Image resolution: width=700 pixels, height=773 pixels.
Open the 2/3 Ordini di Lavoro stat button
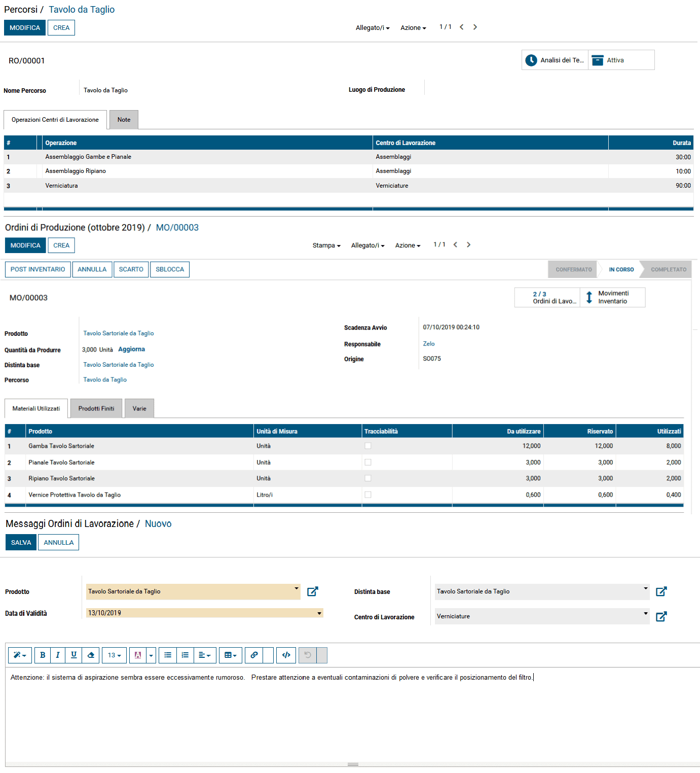(547, 297)
